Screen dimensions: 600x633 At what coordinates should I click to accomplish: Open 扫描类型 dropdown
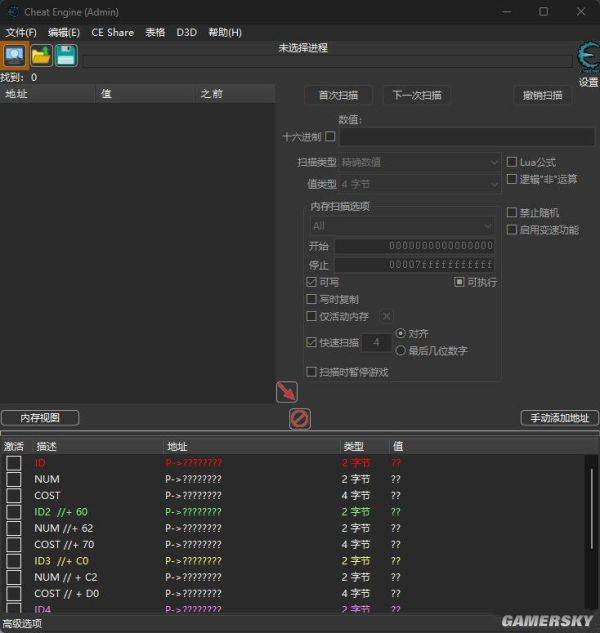point(420,162)
